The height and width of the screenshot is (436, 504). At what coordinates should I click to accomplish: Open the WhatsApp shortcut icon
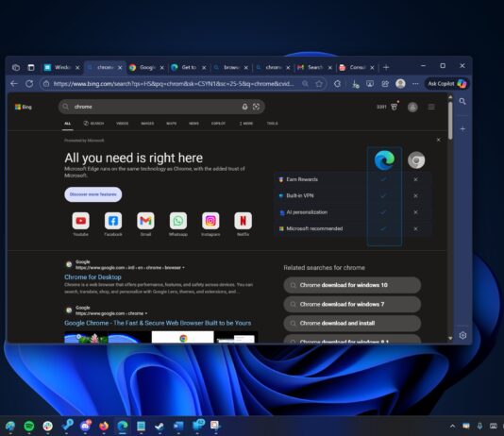(178, 221)
